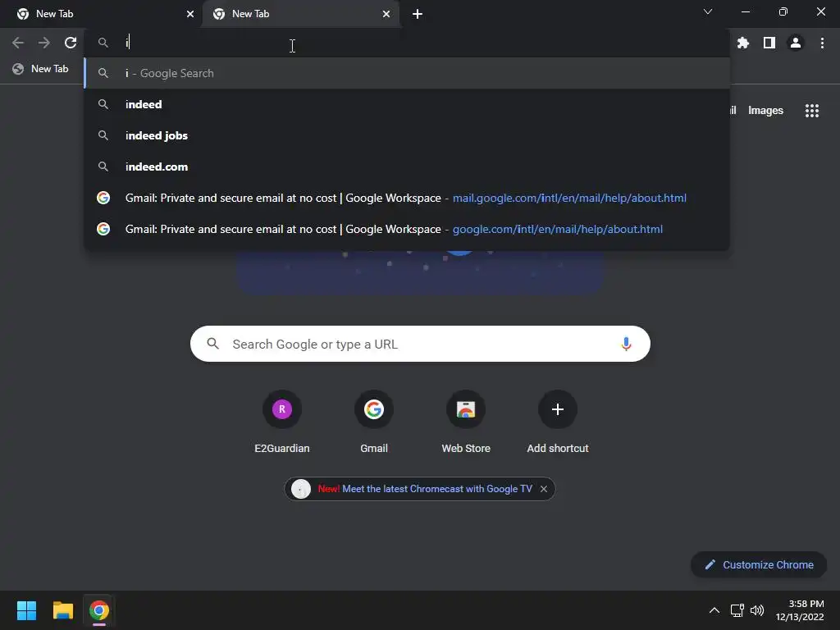Open the network icon in system tray
Viewport: 840px width, 630px height.
(x=737, y=610)
